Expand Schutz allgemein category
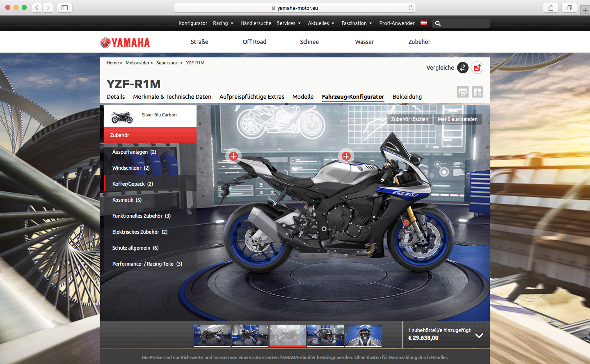 tap(150, 248)
